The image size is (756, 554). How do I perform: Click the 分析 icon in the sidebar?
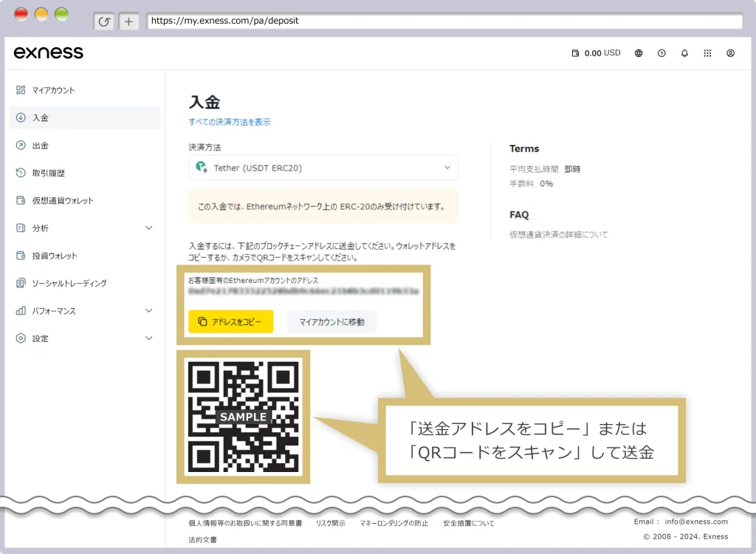pyautogui.click(x=21, y=228)
